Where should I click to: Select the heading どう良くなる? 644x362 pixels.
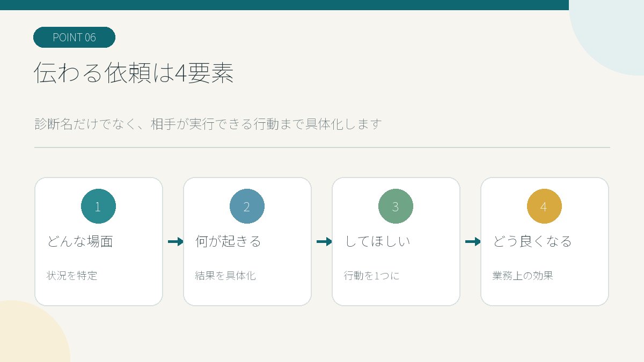click(532, 241)
